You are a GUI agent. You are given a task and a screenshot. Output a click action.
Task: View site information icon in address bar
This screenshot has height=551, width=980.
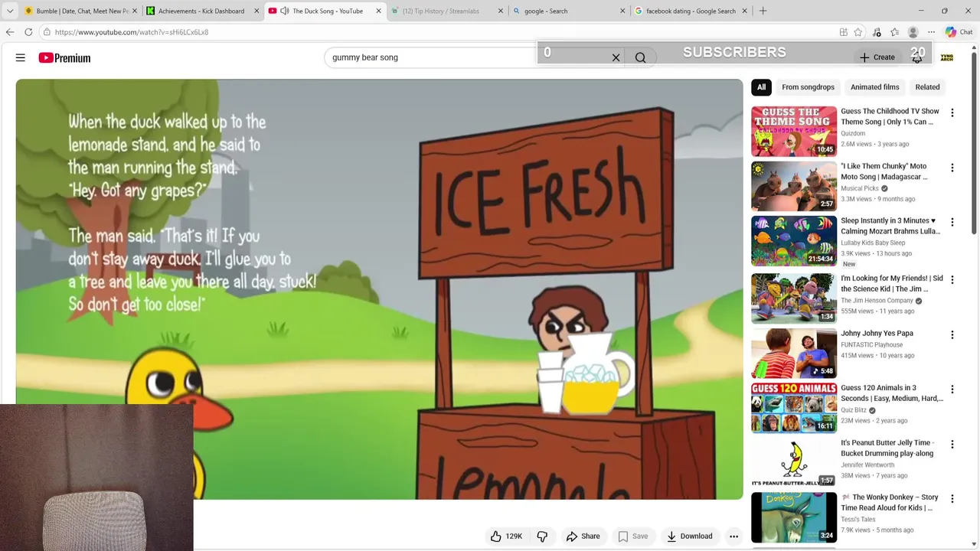[x=47, y=32]
